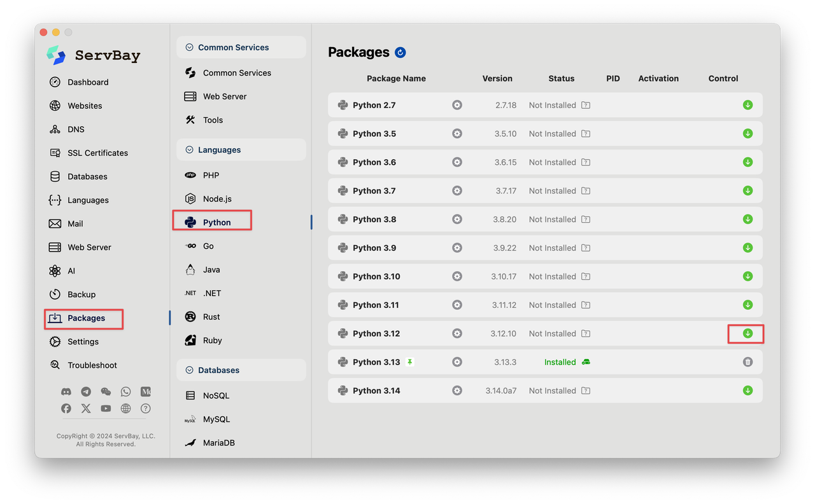Image resolution: width=815 pixels, height=504 pixels.
Task: Click the globe website icon
Action: coord(125,409)
